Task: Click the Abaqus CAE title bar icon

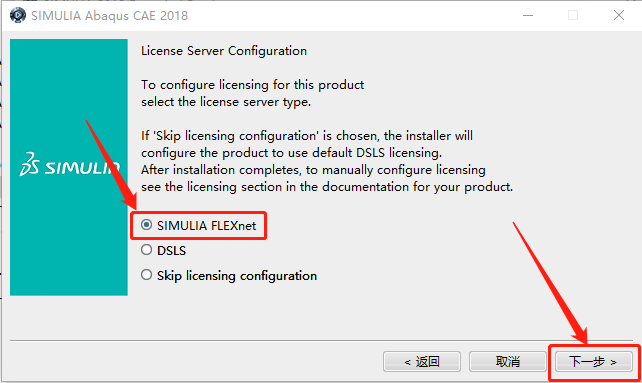Action: [18, 16]
